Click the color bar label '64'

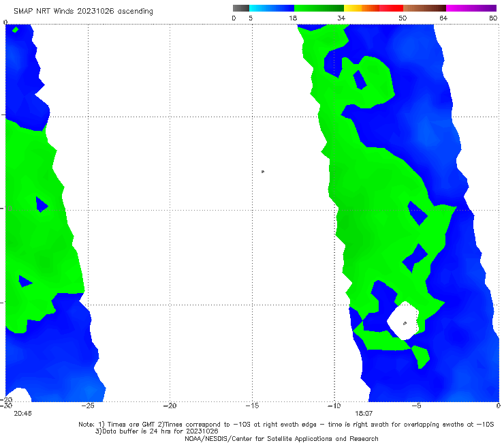443,18
